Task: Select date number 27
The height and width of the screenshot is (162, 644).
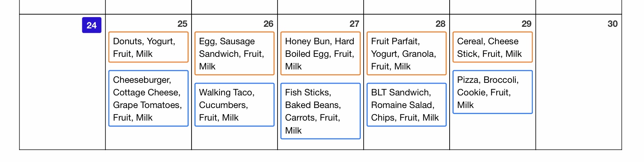Action: tap(354, 24)
